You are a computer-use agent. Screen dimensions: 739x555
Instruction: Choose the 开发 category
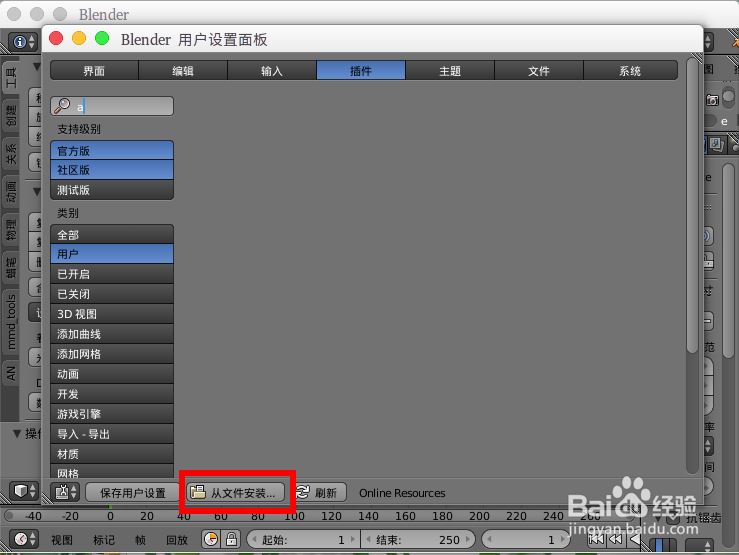pos(112,394)
